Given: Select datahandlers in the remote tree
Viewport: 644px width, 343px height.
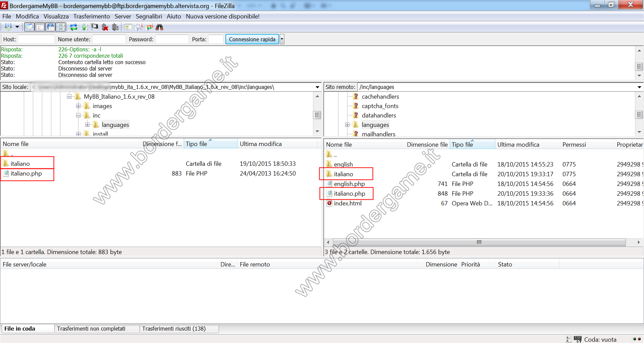Looking at the screenshot, I should [x=379, y=115].
